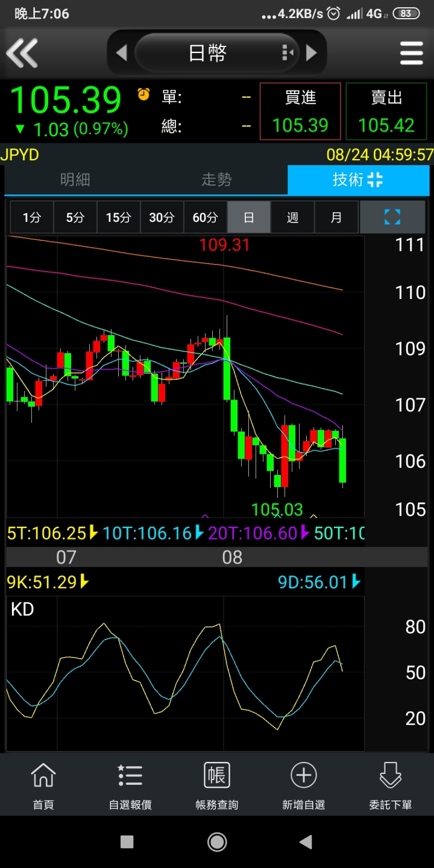Viewport: 434px width, 868px height.
Task: Tap the 07 month marker on time axis
Action: coord(66,557)
